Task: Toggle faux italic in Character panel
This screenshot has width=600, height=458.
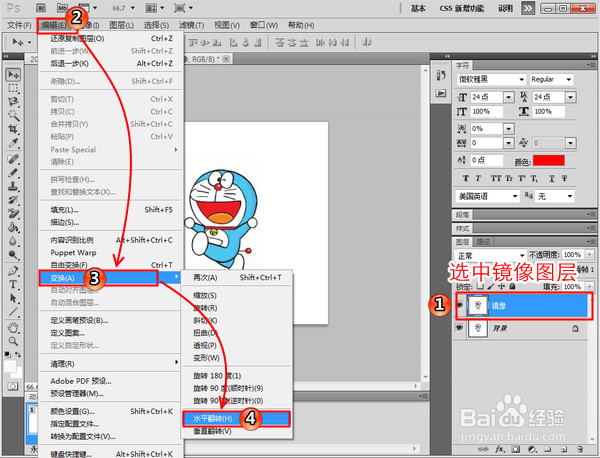Action: point(478,178)
